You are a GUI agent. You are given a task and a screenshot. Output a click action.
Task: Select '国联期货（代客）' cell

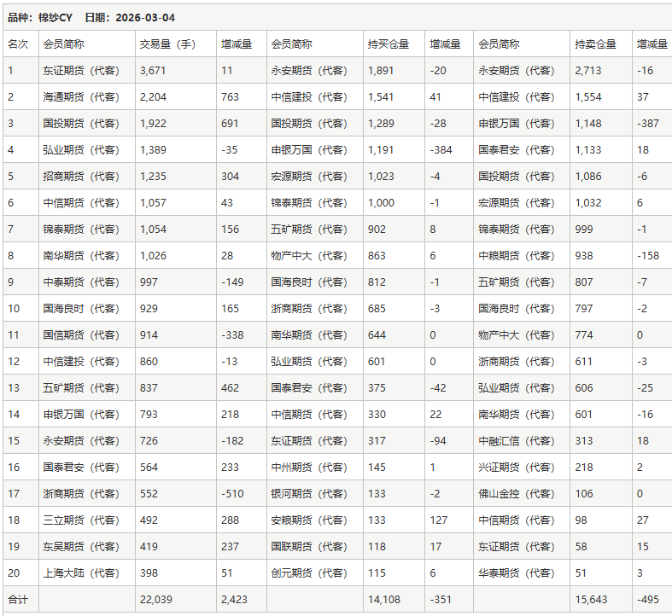tap(309, 547)
